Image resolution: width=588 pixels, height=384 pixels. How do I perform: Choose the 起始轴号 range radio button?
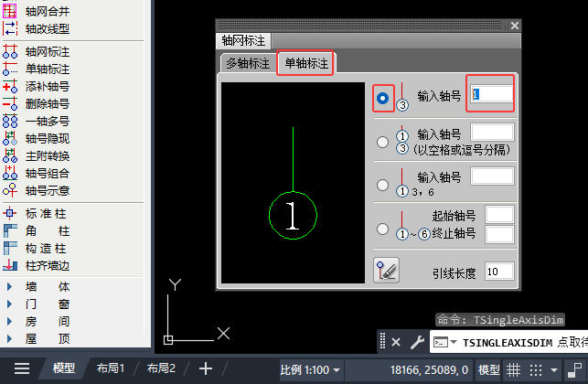pos(382,229)
